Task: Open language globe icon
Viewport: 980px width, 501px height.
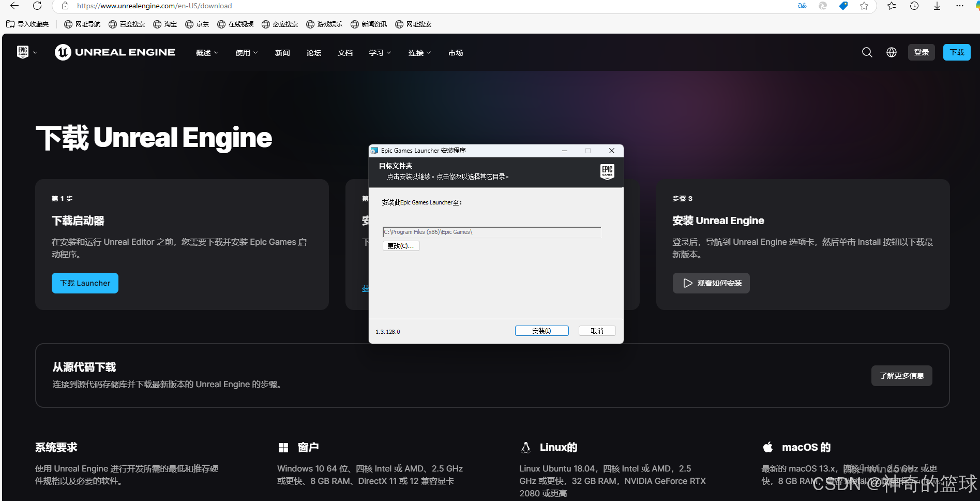Action: tap(892, 52)
